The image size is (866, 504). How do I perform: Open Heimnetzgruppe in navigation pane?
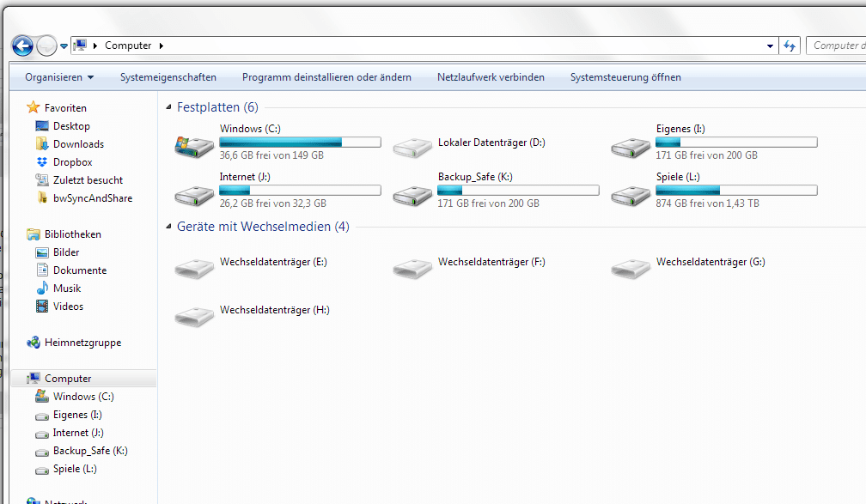tap(74, 343)
